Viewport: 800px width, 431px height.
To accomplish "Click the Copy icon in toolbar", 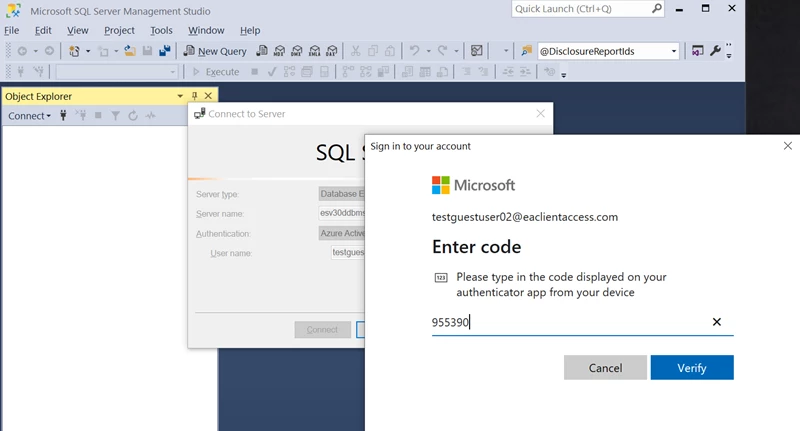I will (373, 51).
